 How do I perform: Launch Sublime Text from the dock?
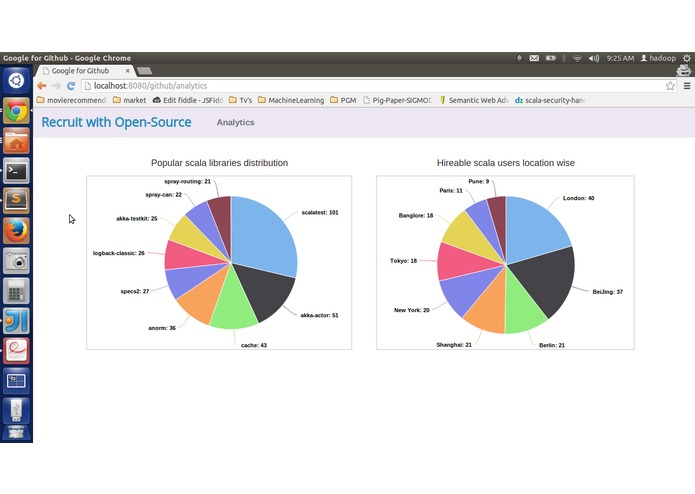16,201
